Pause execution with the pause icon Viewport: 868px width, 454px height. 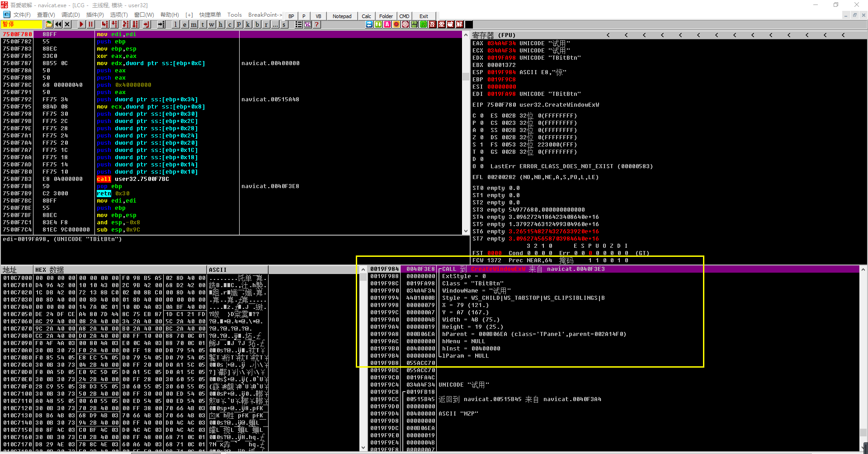pos(91,24)
